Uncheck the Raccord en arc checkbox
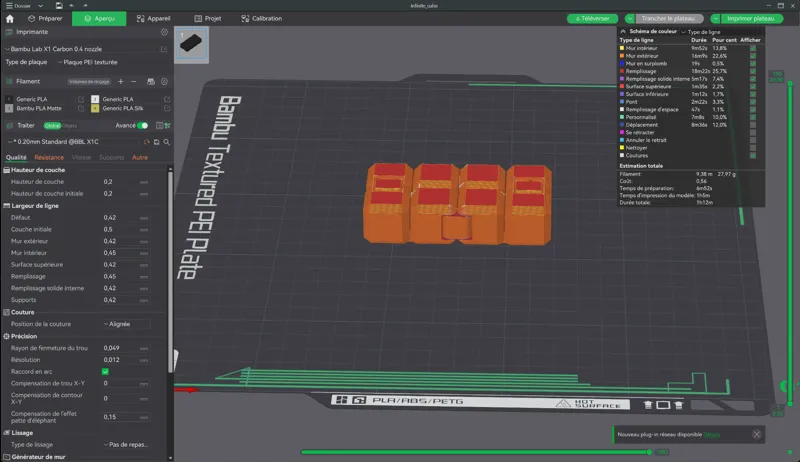The height and width of the screenshot is (462, 800). coord(105,372)
